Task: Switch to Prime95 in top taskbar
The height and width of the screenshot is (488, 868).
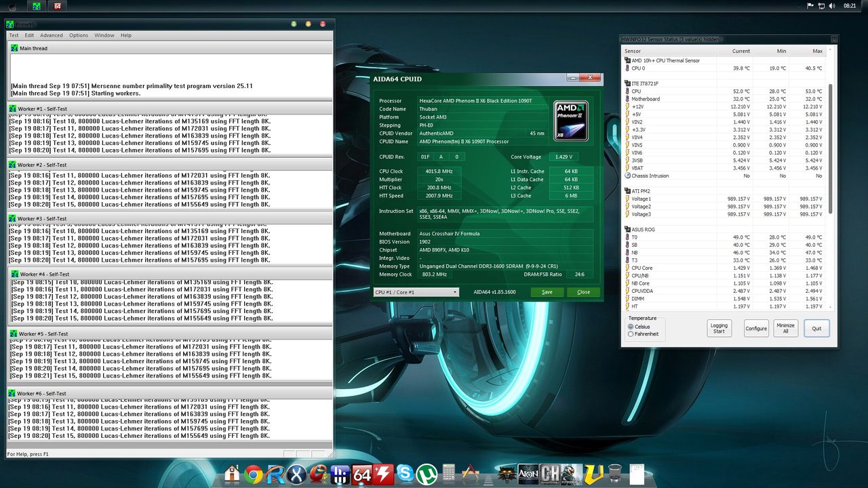Action: [36, 6]
